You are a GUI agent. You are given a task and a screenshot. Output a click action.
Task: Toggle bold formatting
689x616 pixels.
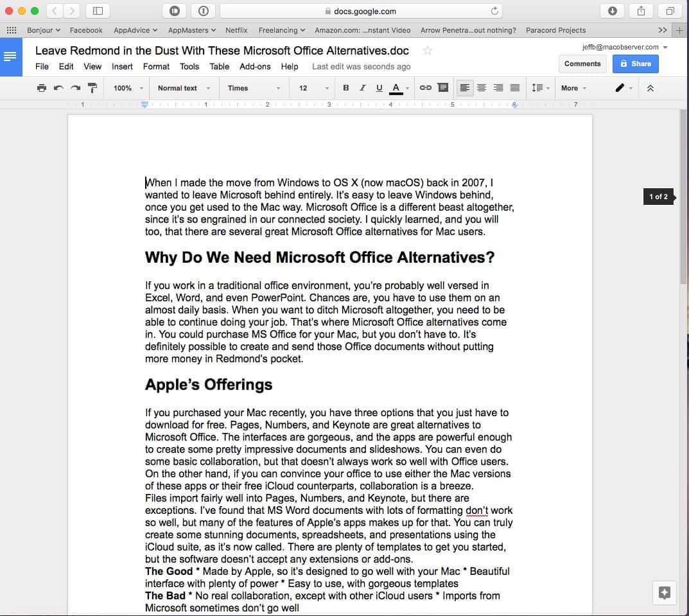click(x=346, y=88)
